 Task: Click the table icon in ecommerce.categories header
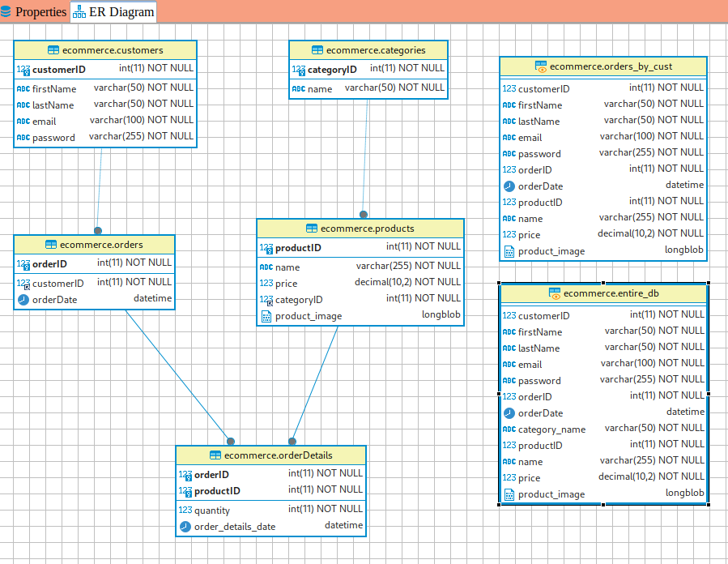pos(317,50)
